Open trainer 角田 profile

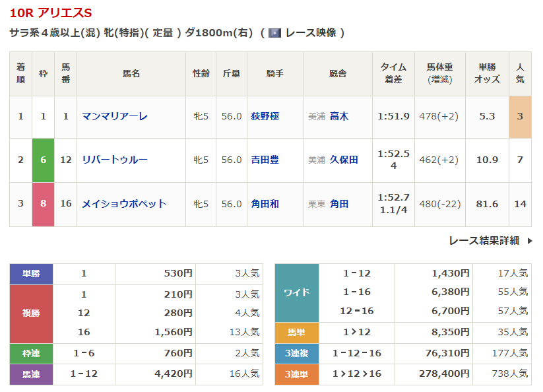click(x=339, y=204)
